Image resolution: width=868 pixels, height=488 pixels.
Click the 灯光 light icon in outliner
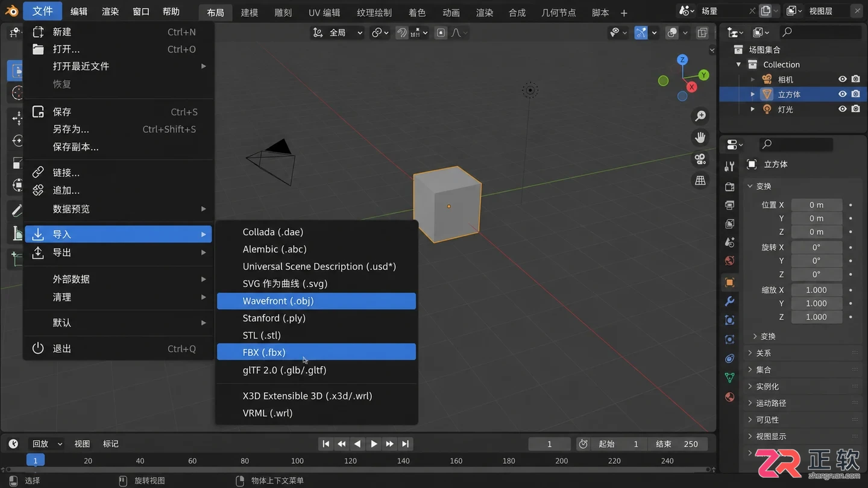(767, 109)
